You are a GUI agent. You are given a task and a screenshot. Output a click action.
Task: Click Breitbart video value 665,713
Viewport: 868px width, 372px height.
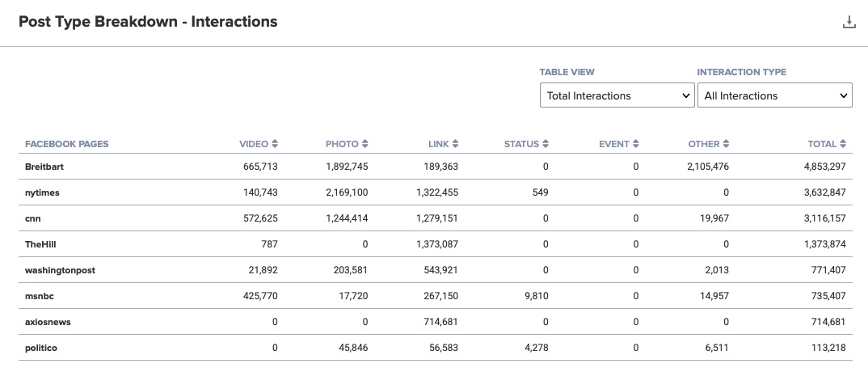click(260, 167)
